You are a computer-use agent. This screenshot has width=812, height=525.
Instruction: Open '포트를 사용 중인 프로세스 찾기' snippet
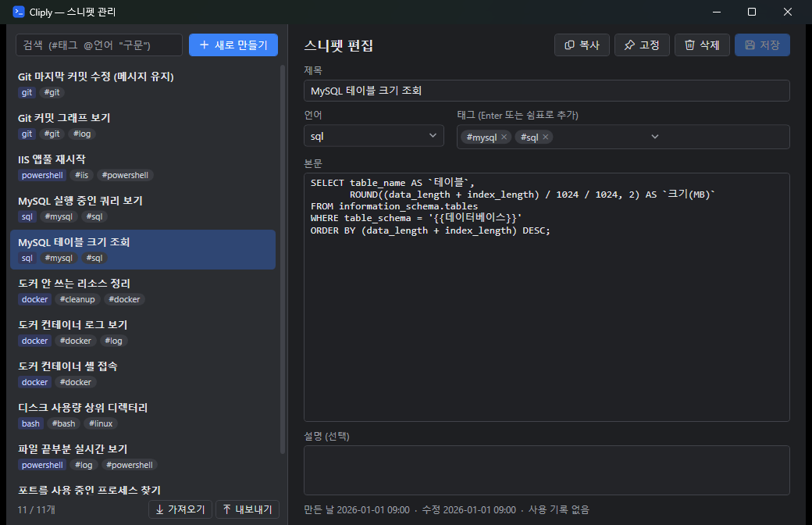[x=143, y=488]
